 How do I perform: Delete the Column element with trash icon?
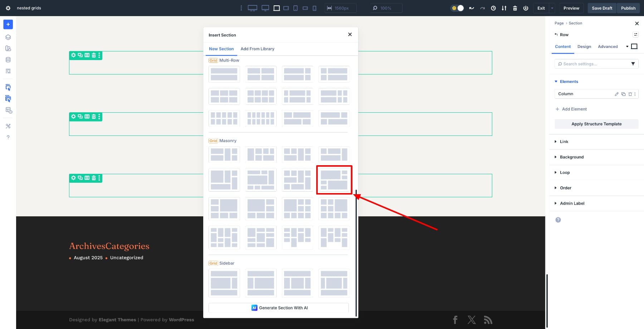click(630, 94)
